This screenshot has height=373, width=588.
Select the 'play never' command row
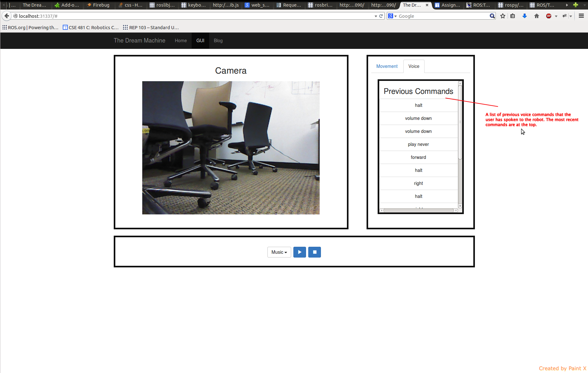419,144
